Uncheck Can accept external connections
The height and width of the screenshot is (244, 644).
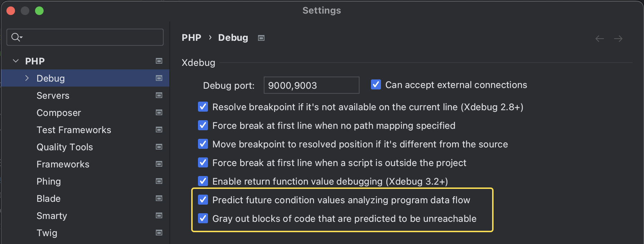[376, 84]
